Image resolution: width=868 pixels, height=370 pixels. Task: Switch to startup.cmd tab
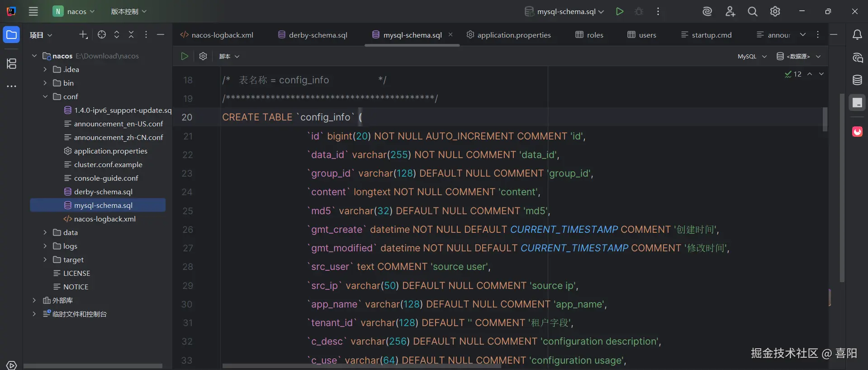tap(706, 35)
